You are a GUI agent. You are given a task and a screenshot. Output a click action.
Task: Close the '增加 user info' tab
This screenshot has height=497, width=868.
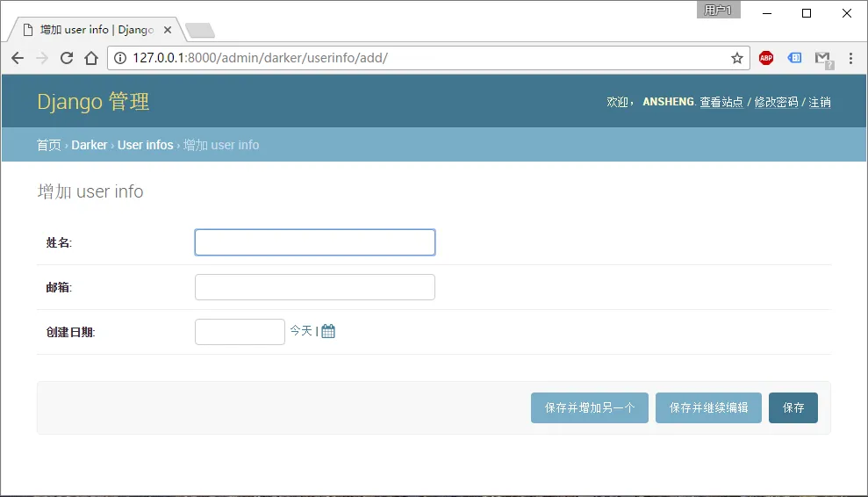tap(168, 30)
